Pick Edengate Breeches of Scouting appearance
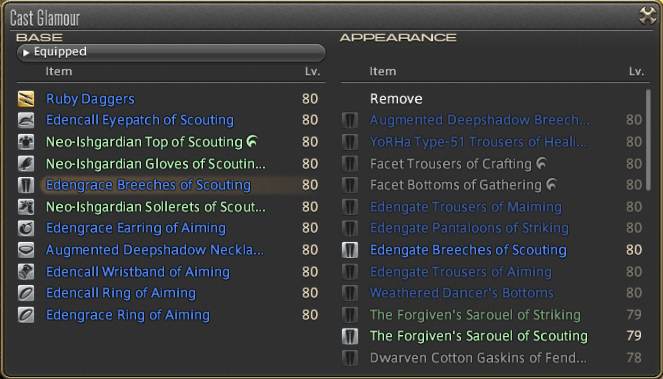 click(x=493, y=250)
